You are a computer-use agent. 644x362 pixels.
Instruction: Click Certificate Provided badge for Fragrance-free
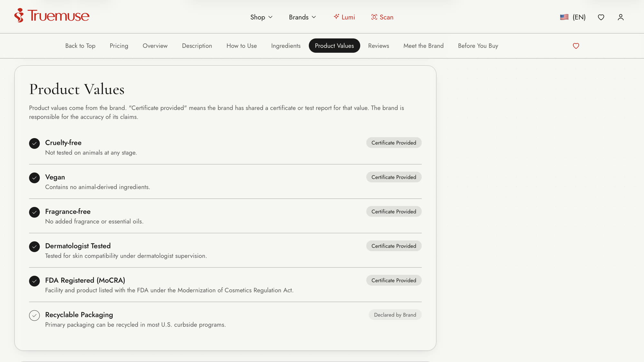(x=393, y=211)
